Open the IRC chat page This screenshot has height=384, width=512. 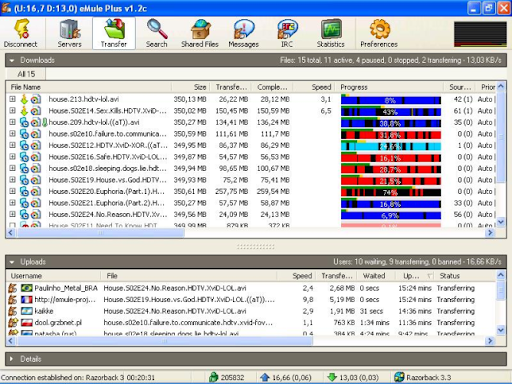pyautogui.click(x=287, y=33)
